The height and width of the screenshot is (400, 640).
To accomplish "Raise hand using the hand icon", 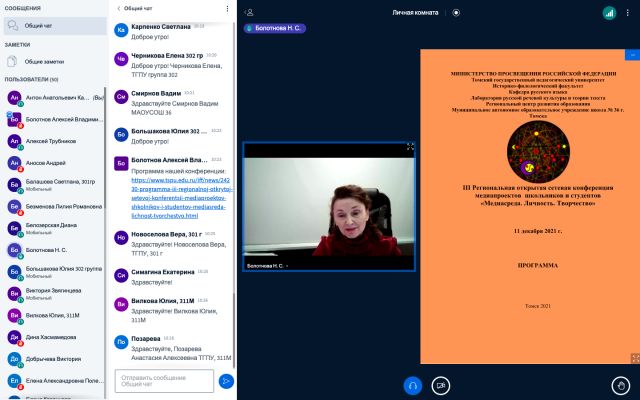I will pyautogui.click(x=621, y=385).
